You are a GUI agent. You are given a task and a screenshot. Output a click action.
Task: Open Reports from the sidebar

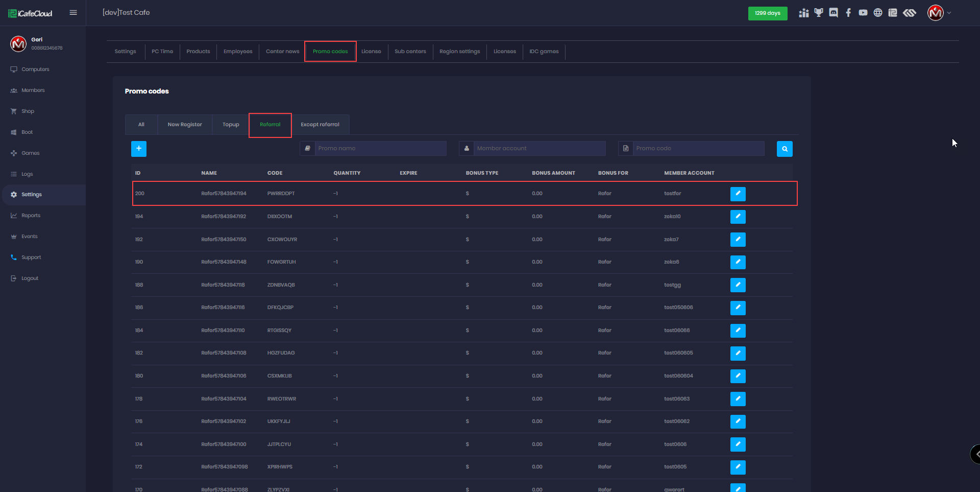coord(30,215)
